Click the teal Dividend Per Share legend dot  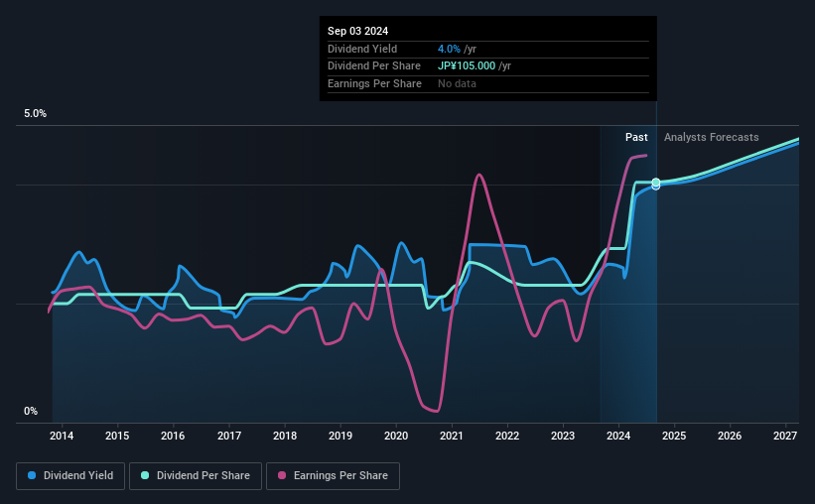tap(145, 475)
